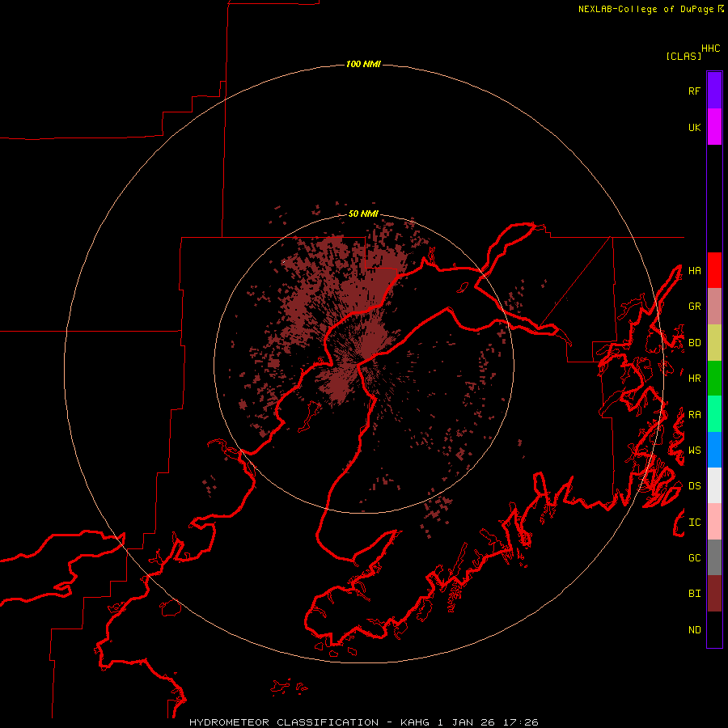Select the GC gray legend swatch
Viewport: 728px width, 728px height.
point(714,557)
